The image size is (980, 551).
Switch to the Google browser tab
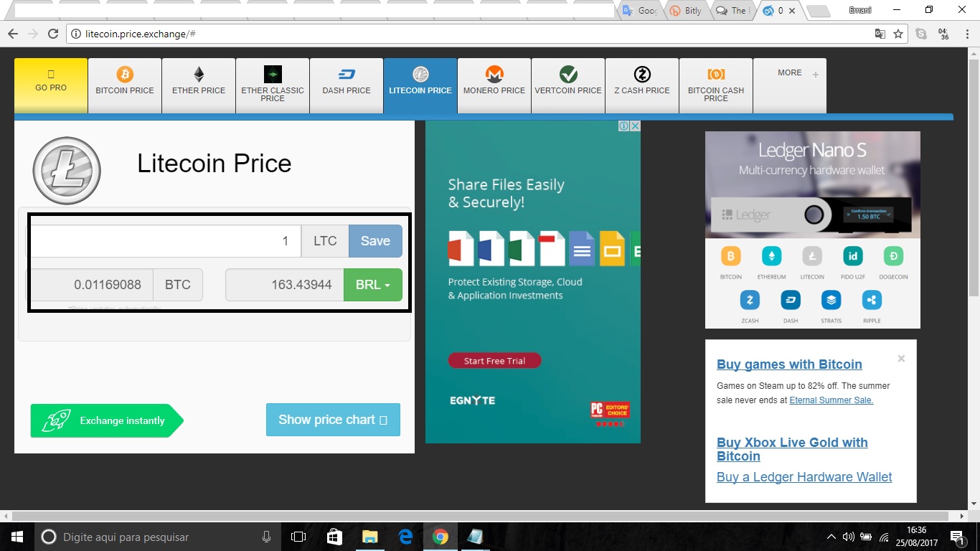pos(639,11)
